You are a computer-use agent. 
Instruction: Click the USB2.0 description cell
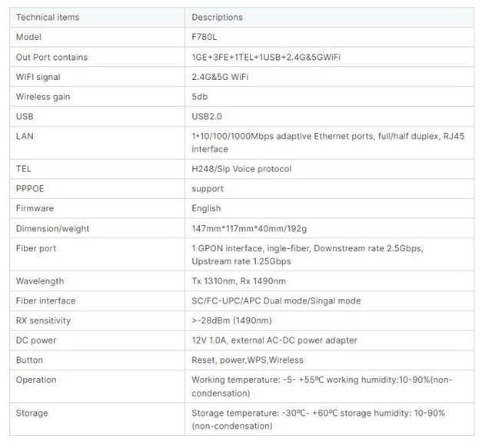click(207, 117)
